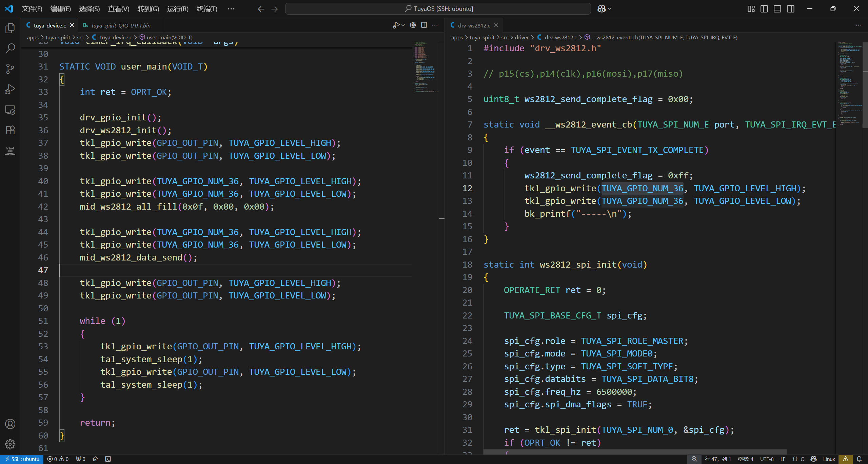This screenshot has height=464, width=868.
Task: Go forward with the right arrow
Action: (275, 9)
